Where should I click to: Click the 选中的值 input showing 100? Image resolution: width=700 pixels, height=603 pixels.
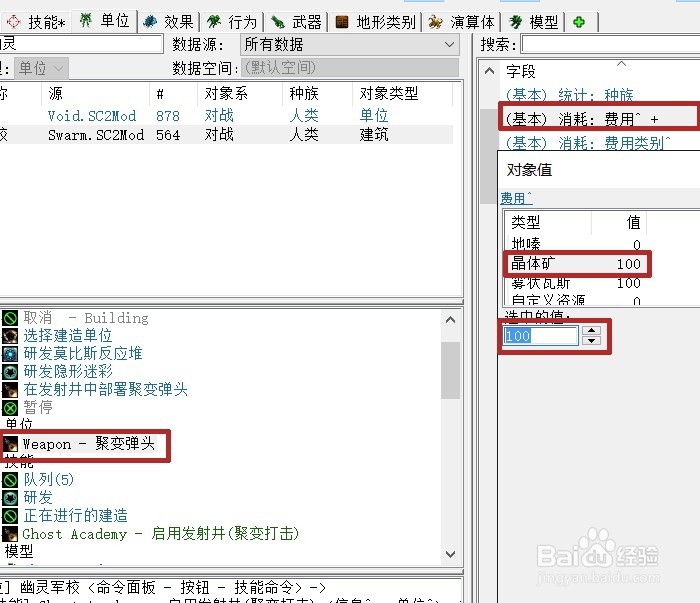click(x=541, y=336)
